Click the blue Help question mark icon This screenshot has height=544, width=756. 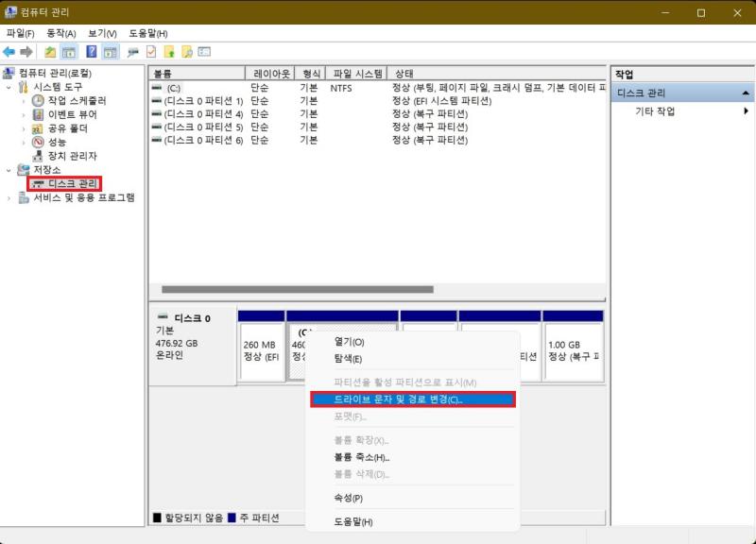point(91,52)
